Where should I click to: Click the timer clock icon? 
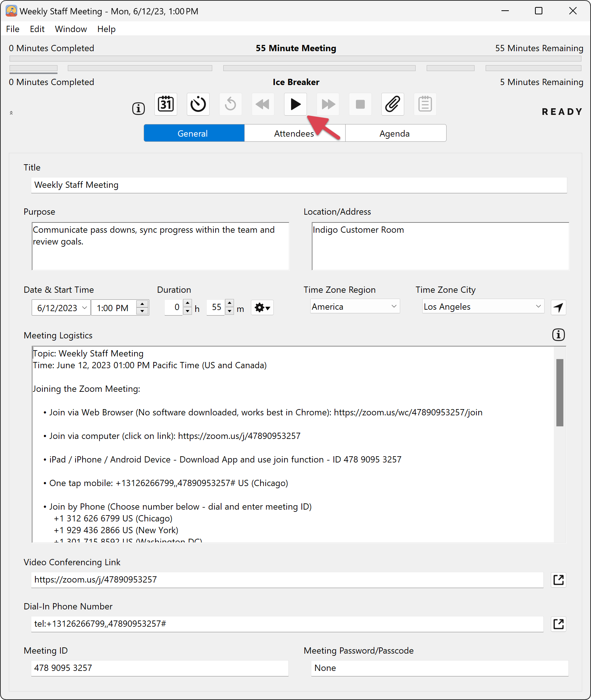(198, 105)
